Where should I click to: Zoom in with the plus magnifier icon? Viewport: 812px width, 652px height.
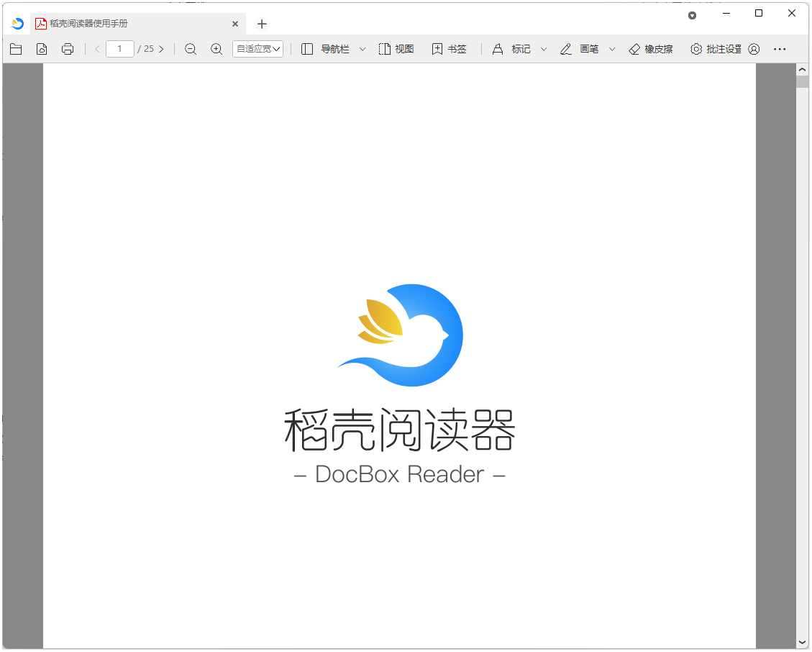pos(216,49)
